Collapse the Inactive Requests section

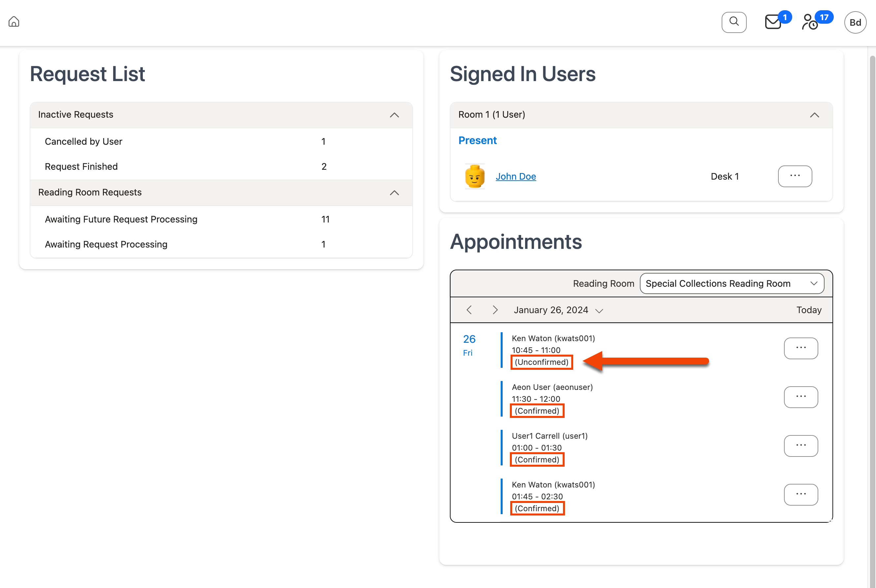(394, 115)
